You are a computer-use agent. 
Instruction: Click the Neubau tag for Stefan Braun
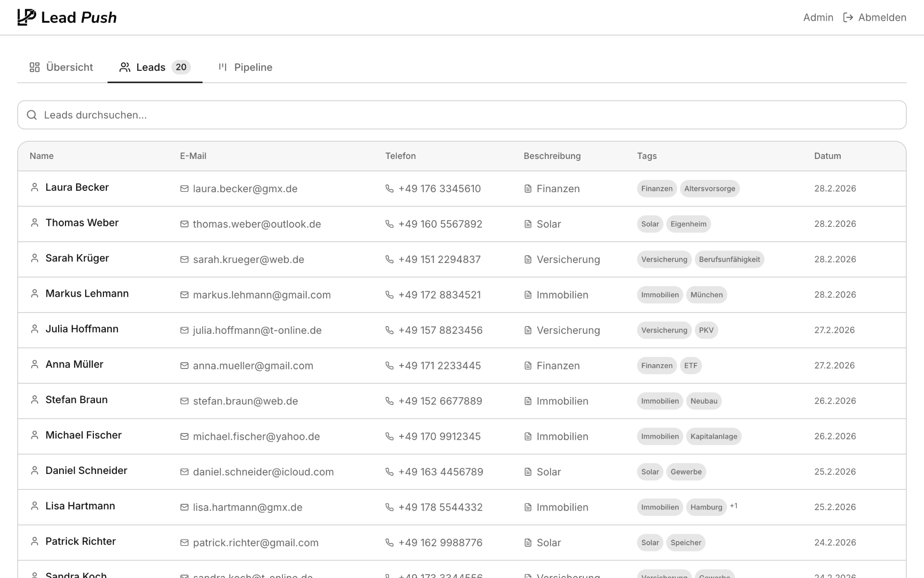click(x=704, y=401)
